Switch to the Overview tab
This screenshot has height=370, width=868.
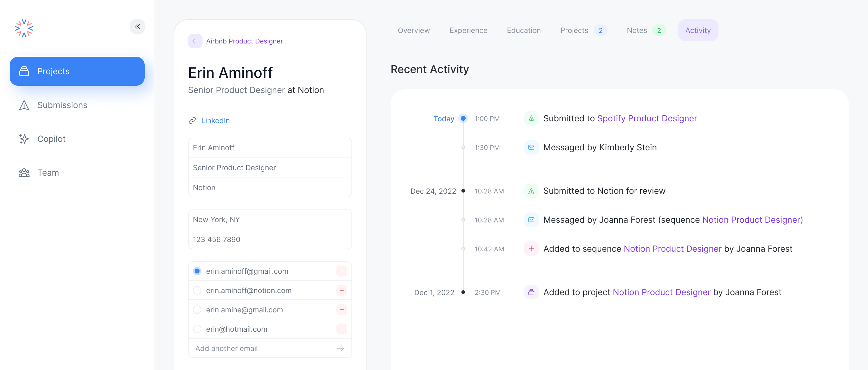click(x=414, y=30)
